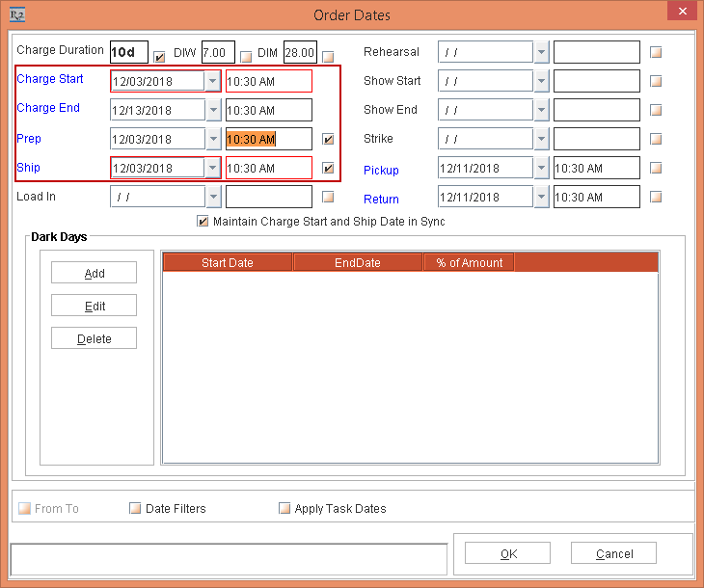Click the Prep time field
This screenshot has height=588, width=704.
269,139
